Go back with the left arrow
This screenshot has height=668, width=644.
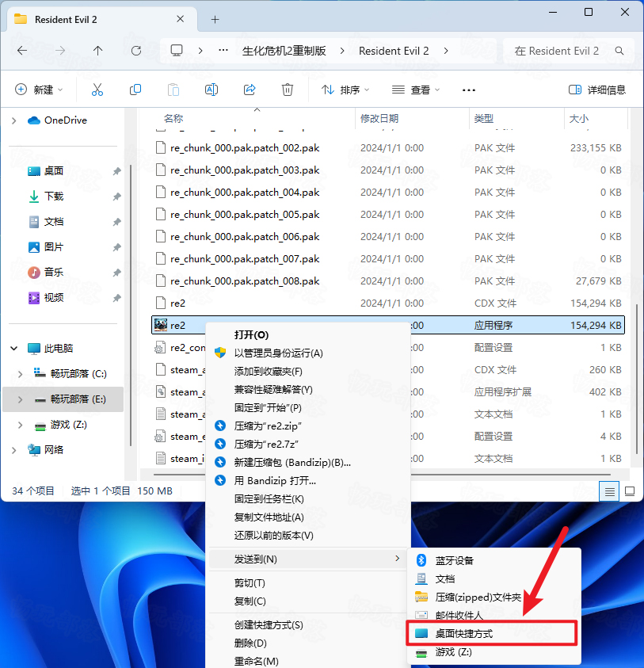click(x=22, y=52)
